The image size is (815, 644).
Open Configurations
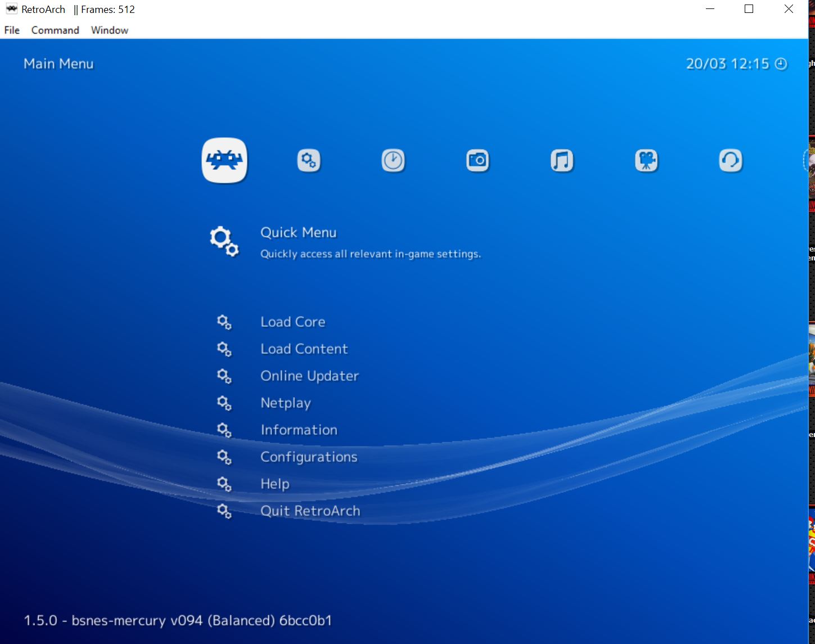(x=309, y=457)
